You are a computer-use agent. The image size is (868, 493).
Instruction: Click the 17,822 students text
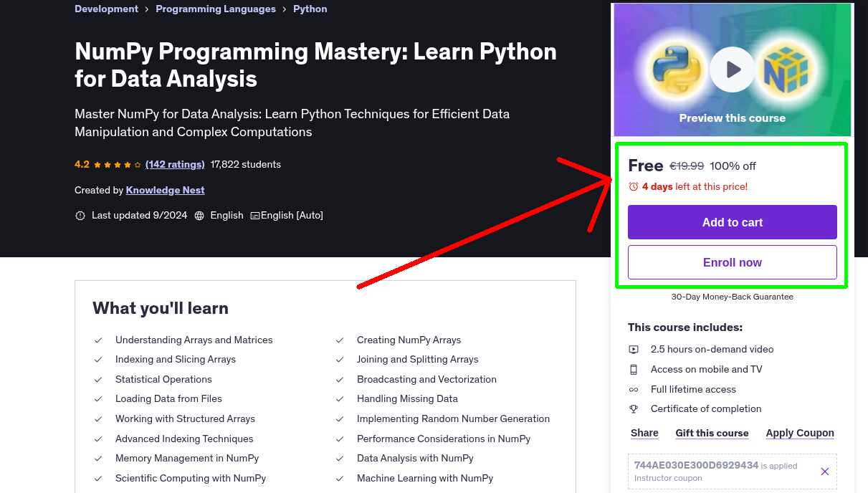246,164
